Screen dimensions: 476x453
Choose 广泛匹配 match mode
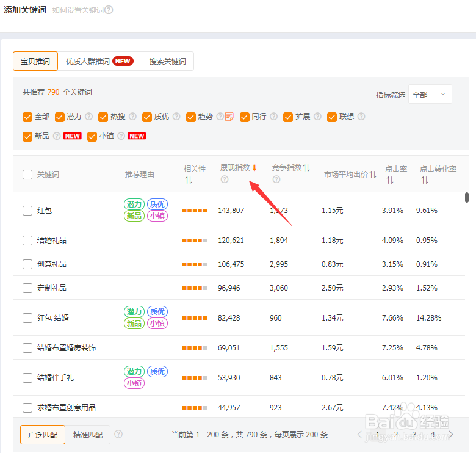click(43, 435)
